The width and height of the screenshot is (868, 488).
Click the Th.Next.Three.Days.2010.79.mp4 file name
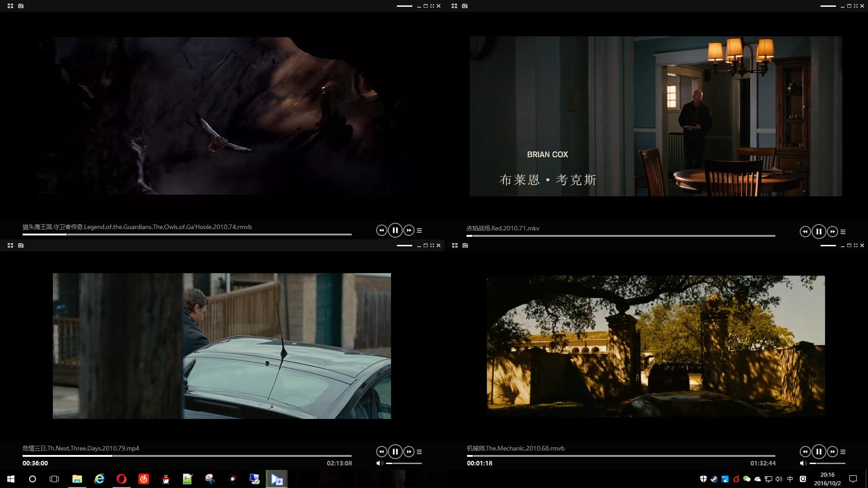(x=81, y=448)
